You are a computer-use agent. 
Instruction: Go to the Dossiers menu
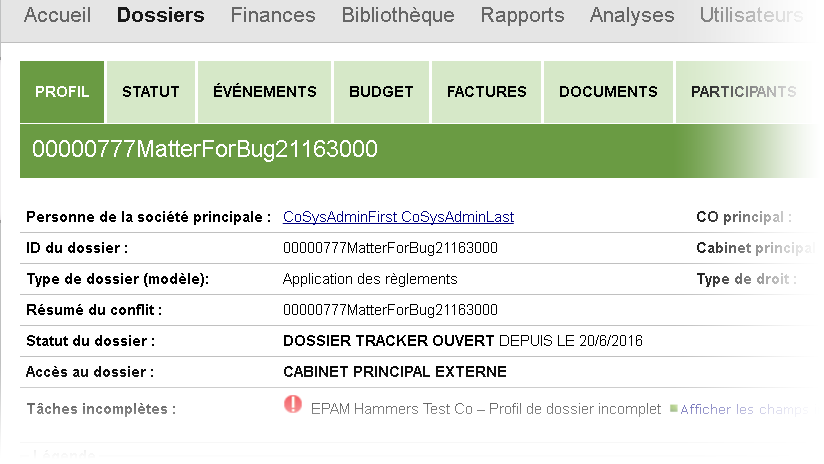(160, 15)
